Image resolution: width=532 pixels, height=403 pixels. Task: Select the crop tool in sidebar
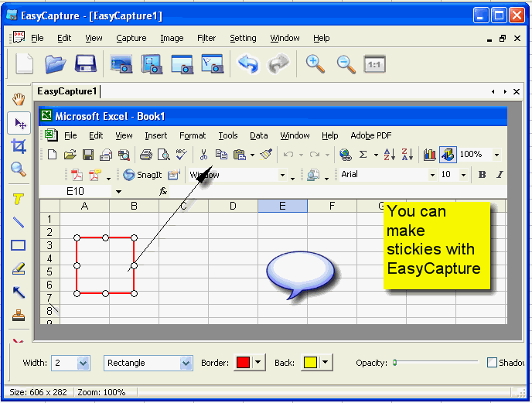coord(19,146)
